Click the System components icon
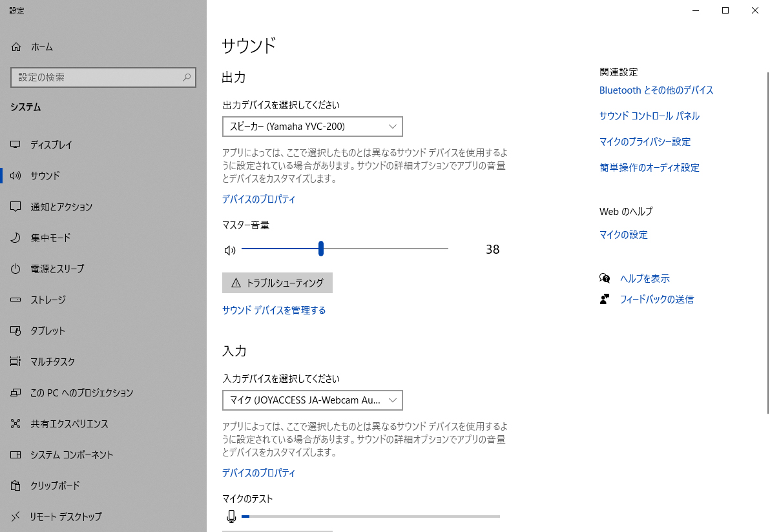The height and width of the screenshot is (532, 770). pos(16,455)
